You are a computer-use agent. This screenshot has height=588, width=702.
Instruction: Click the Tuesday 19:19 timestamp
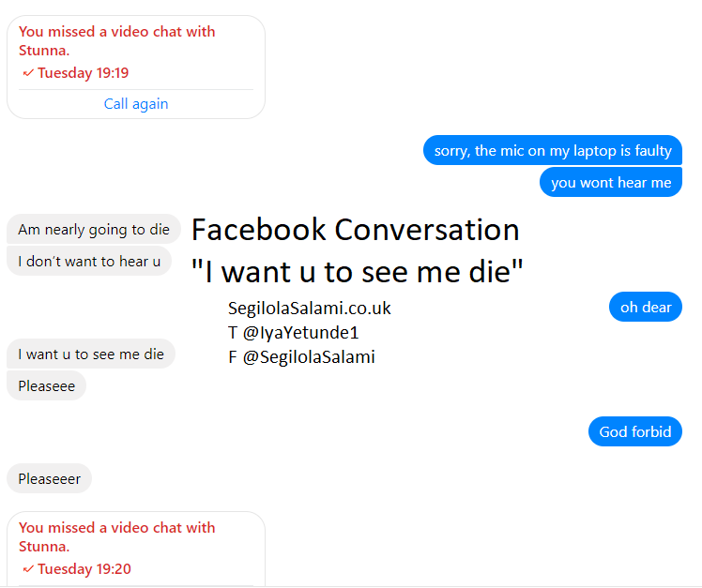84,72
